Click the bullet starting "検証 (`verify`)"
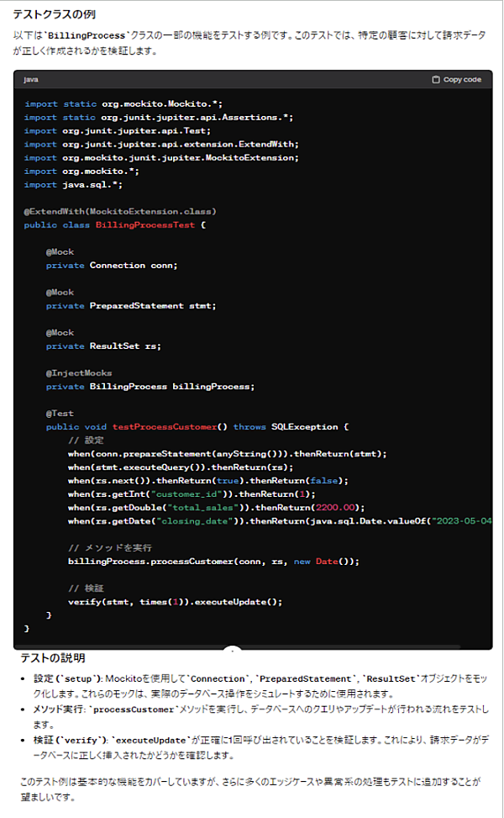The image size is (504, 818). click(260, 747)
